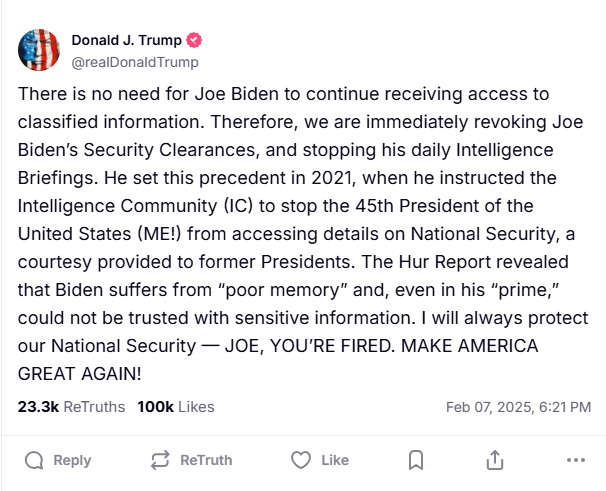Click the Reply speech bubble icon

coord(34,460)
